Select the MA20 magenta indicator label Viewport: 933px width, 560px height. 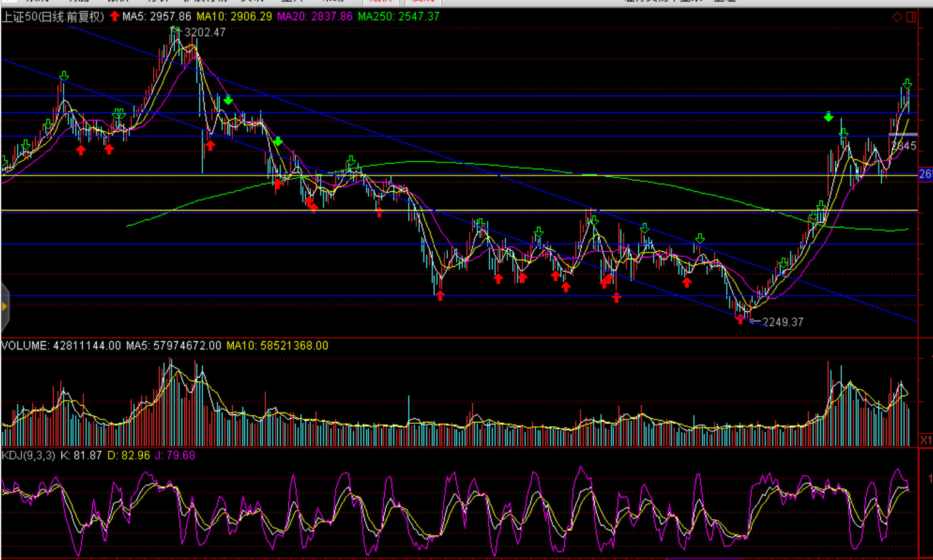(x=315, y=16)
